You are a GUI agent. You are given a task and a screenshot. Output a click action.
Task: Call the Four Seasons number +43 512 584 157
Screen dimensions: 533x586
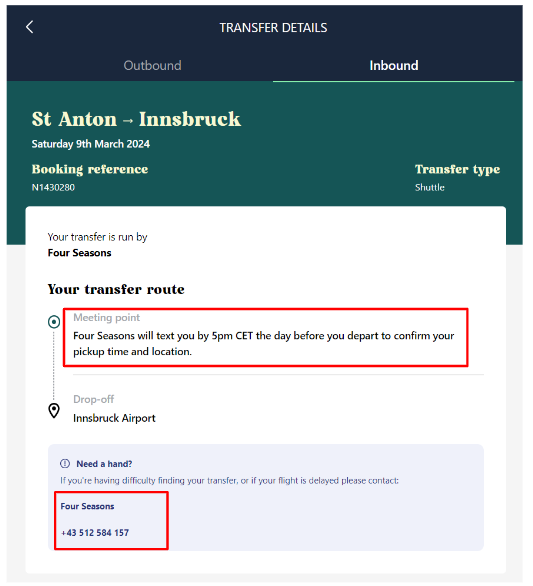point(95,533)
